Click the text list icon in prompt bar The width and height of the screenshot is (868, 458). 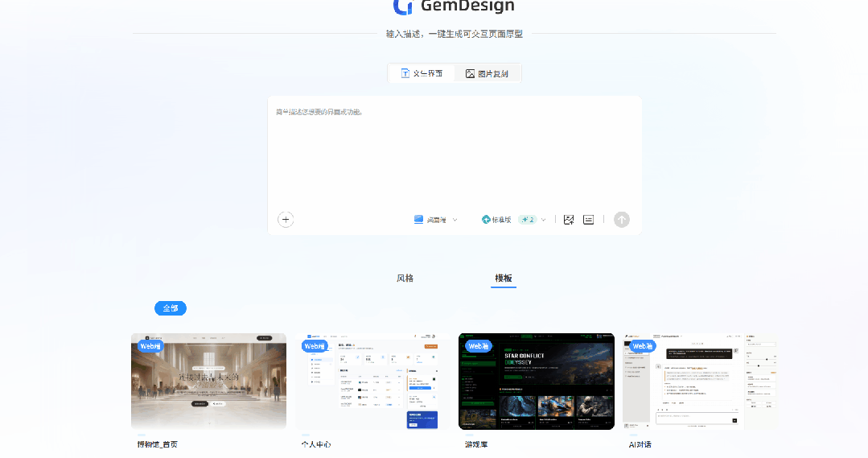click(589, 220)
